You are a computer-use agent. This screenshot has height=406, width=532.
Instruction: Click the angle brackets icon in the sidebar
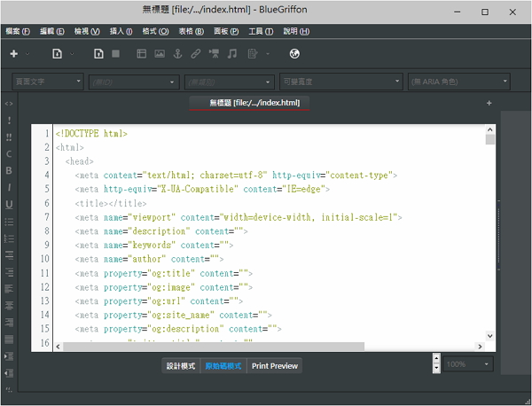tap(9, 104)
